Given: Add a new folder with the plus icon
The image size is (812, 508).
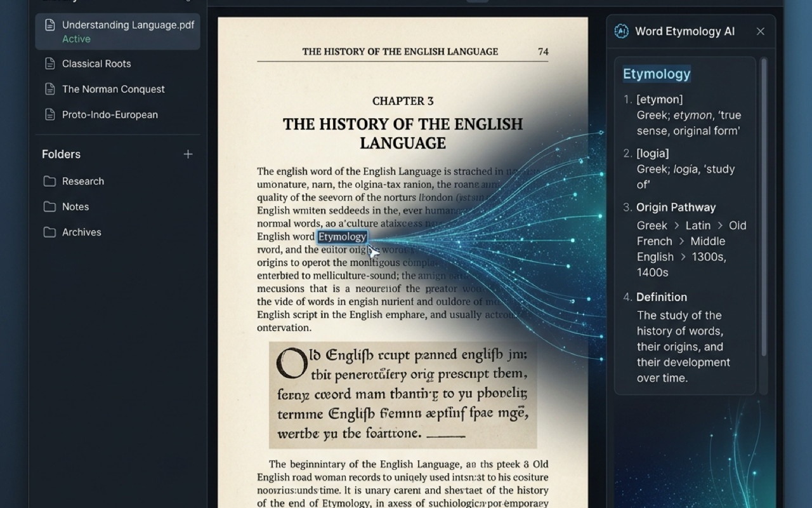Looking at the screenshot, I should tap(188, 154).
